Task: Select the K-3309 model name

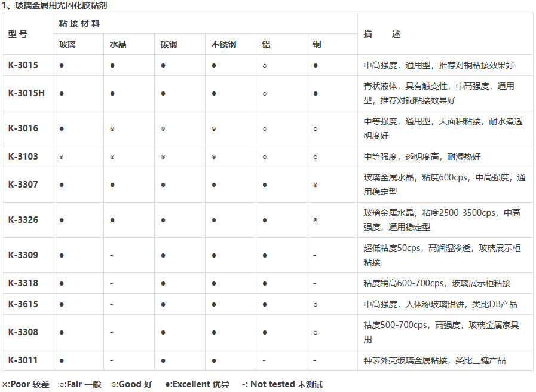Action: pyautogui.click(x=23, y=255)
